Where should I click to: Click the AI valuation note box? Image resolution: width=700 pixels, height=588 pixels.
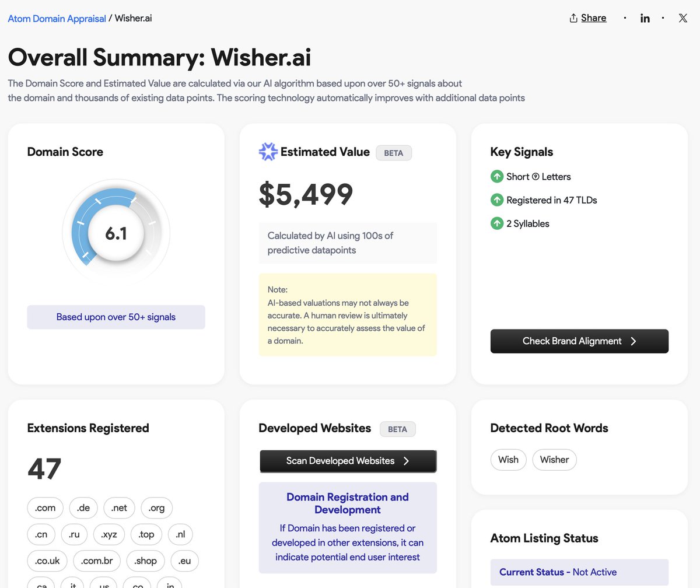point(348,315)
